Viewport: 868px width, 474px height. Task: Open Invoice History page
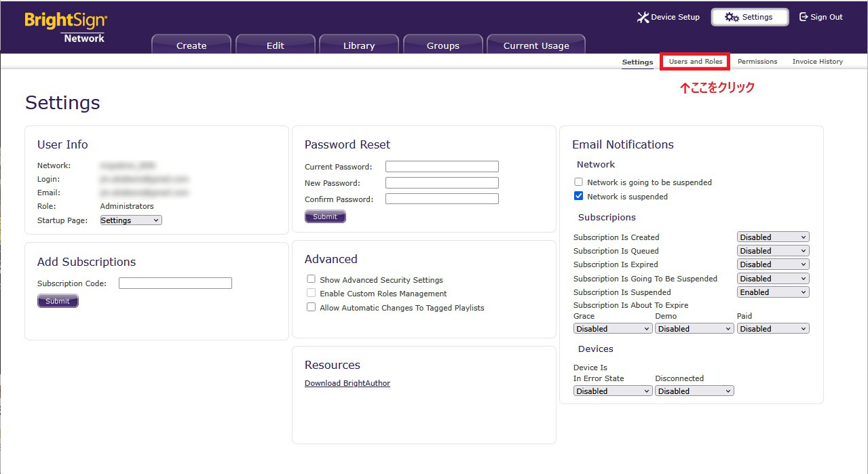(817, 62)
